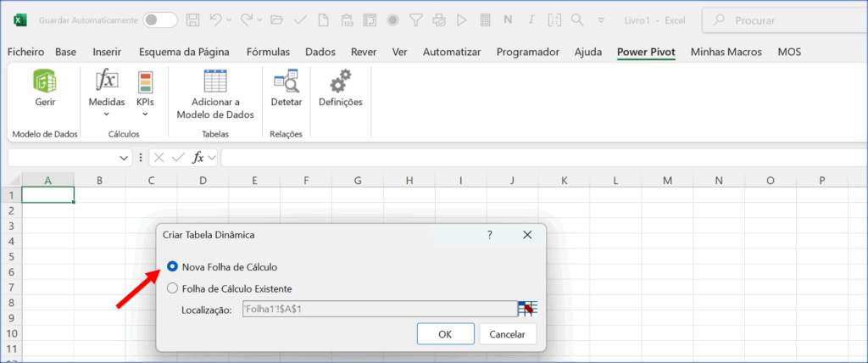Open Gerir data model manager
Viewport: 868px width, 363px height.
point(45,88)
